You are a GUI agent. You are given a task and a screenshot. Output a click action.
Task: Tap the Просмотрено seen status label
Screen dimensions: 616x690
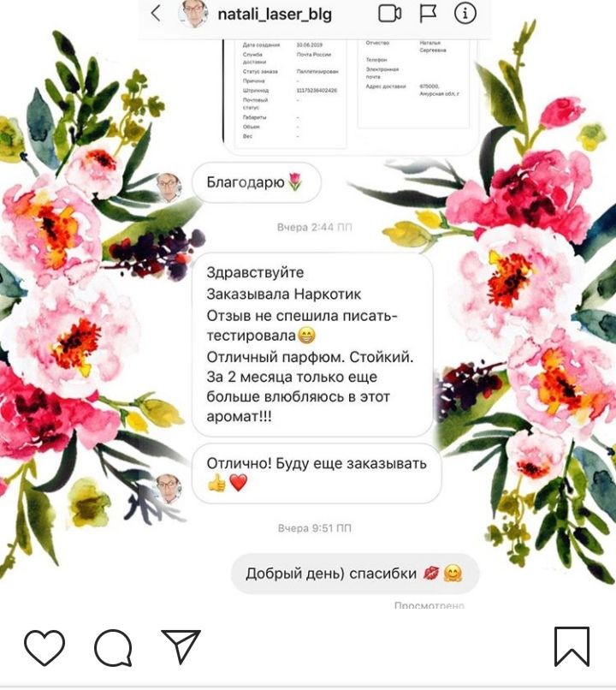click(429, 605)
